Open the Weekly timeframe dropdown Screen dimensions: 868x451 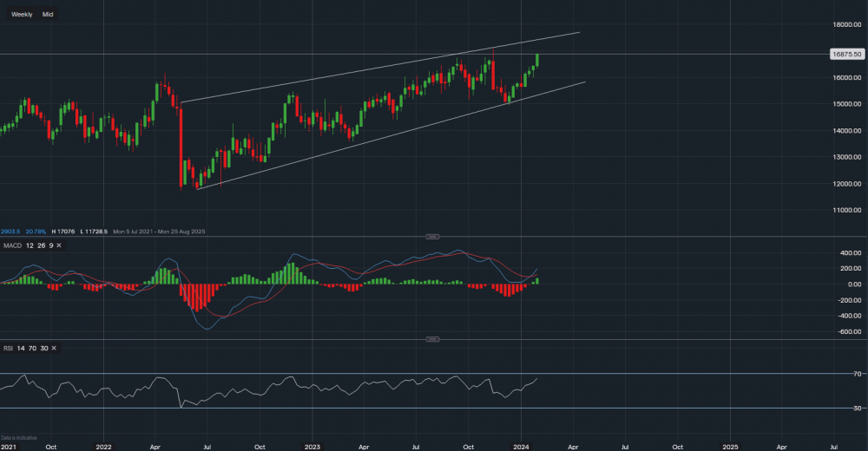[22, 14]
